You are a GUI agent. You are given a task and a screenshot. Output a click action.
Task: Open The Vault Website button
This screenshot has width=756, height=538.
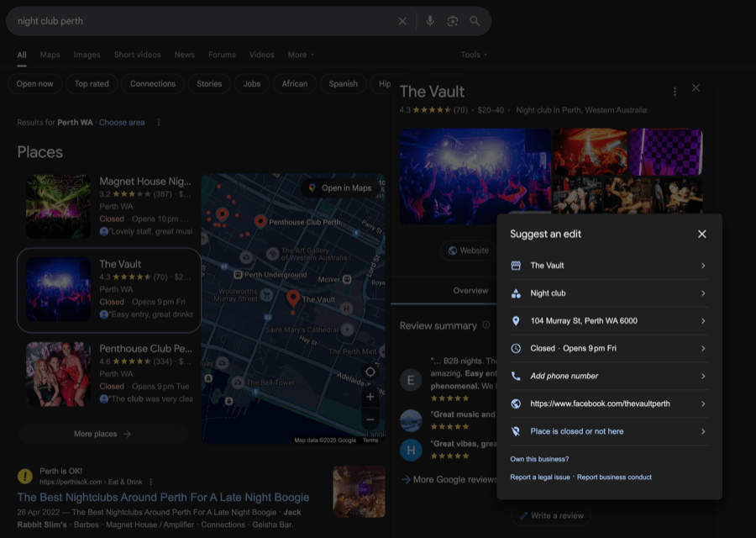469,251
